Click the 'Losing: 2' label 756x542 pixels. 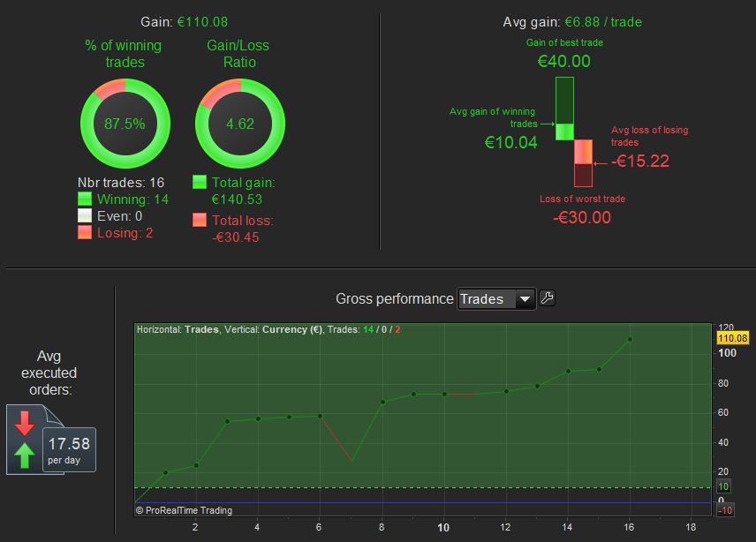coord(125,233)
